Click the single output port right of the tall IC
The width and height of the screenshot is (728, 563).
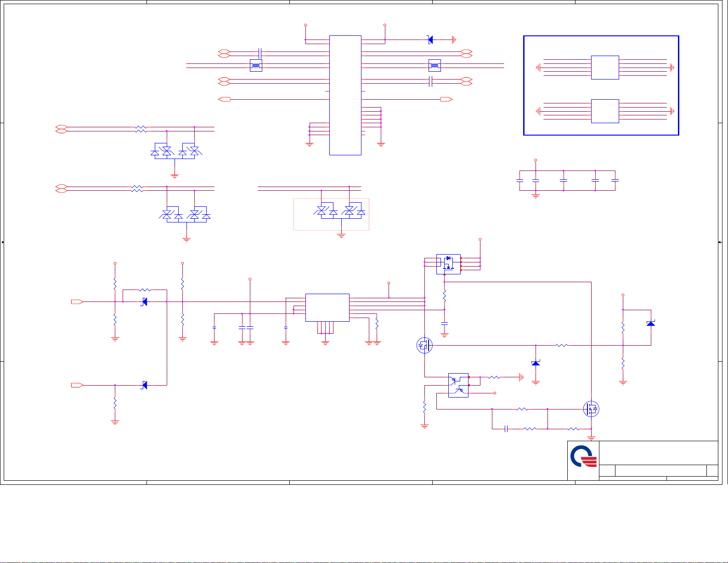[x=446, y=99]
